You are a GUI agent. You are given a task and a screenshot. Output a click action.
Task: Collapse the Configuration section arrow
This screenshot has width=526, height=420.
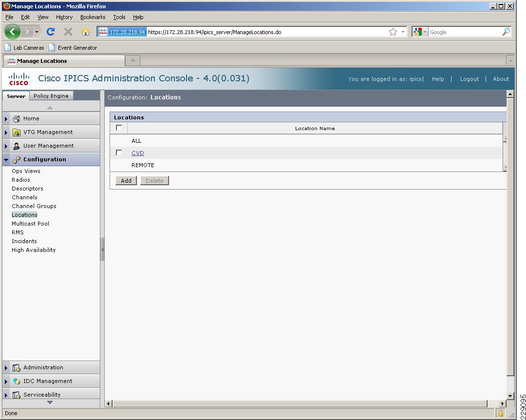[x=6, y=160]
